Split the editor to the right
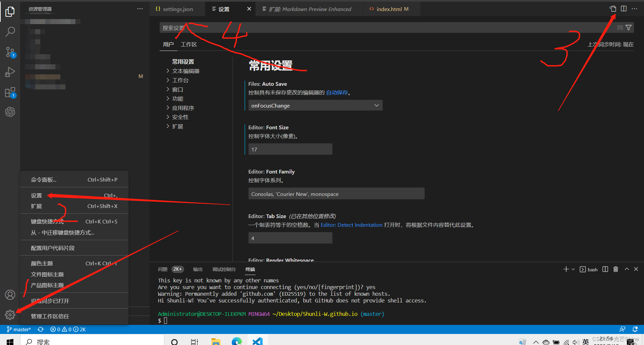The width and height of the screenshot is (644, 345). pyautogui.click(x=624, y=9)
